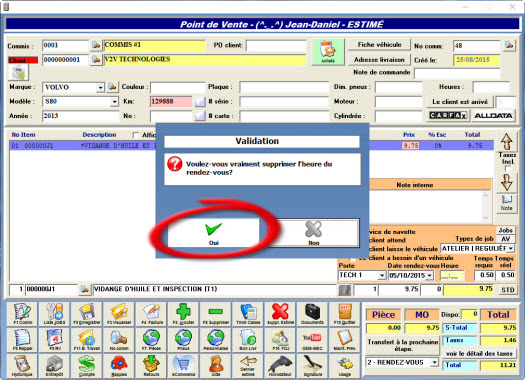Save with F2 Enregistrer floppy icon

[x=87, y=314]
